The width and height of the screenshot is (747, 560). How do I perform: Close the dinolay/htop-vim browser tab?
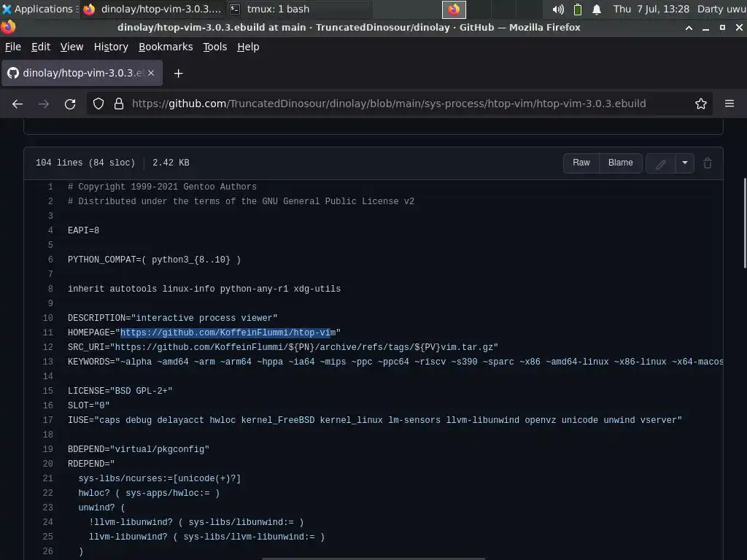(150, 73)
